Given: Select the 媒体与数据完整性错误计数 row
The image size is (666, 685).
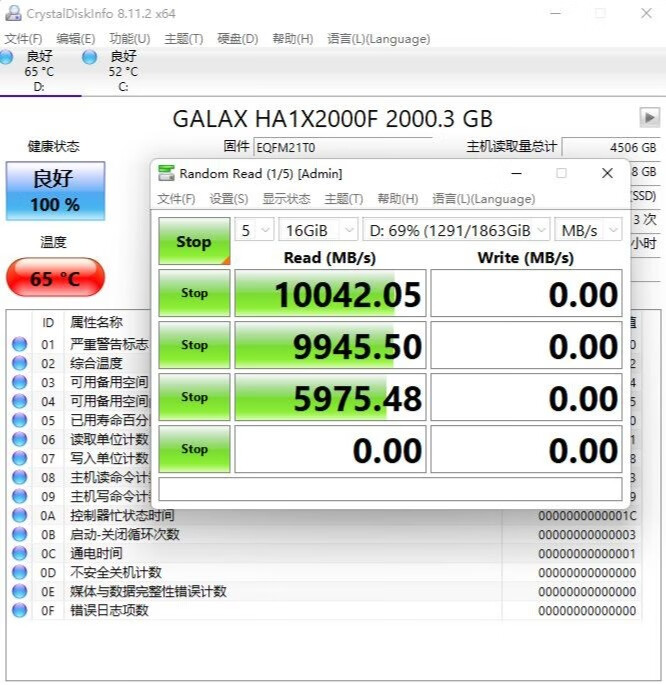Looking at the screenshot, I should (x=324, y=592).
